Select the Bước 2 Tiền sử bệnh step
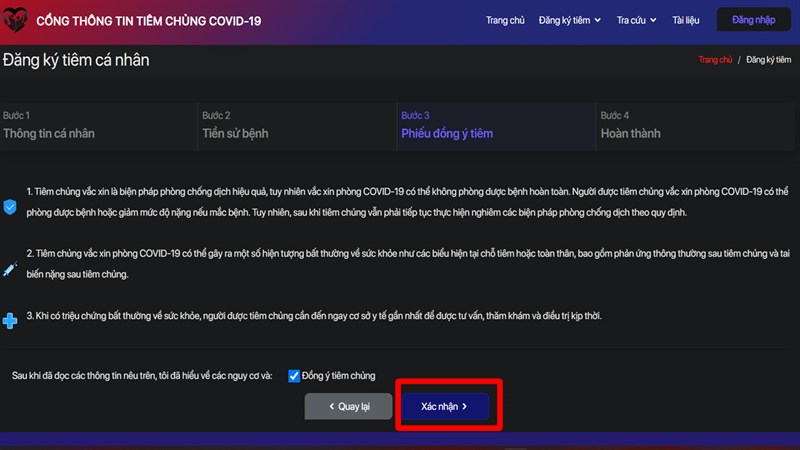Viewport: 800px width, 450px height. coord(297,126)
